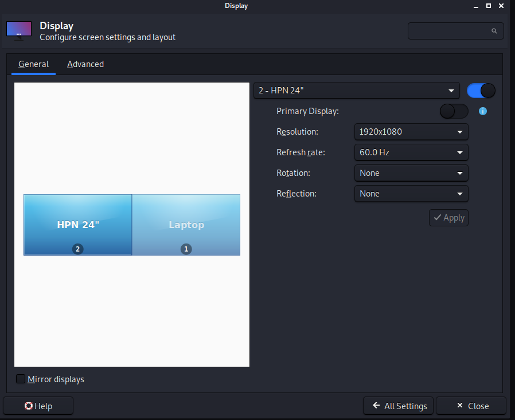Open the Rotation dropdown

(x=411, y=173)
